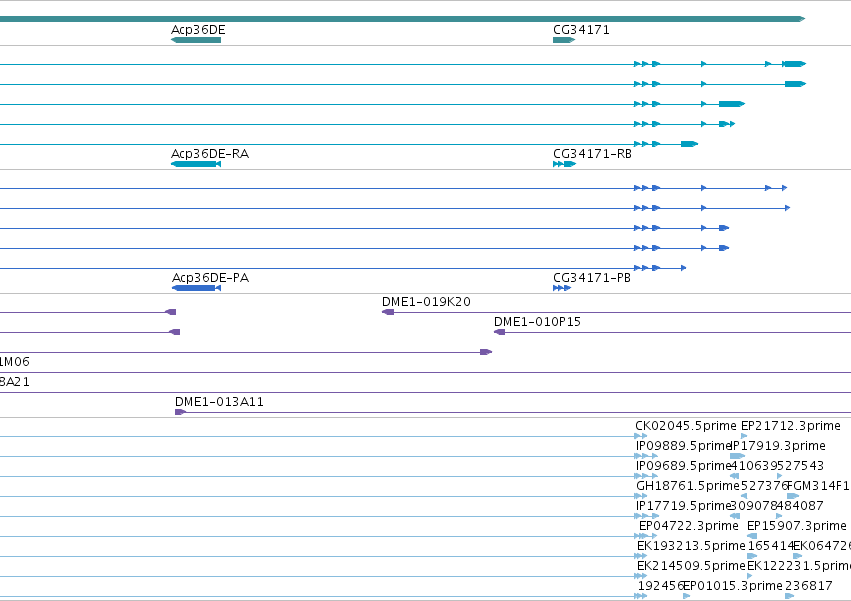Click the GH18761.5prime EST label
Image resolution: width=851 pixels, height=601 pixels.
[x=688, y=486]
